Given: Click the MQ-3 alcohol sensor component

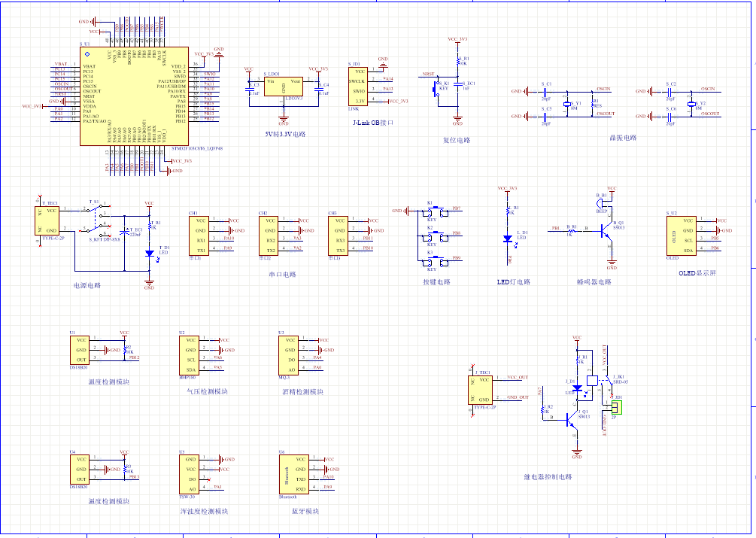Looking at the screenshot, I should click(x=289, y=354).
